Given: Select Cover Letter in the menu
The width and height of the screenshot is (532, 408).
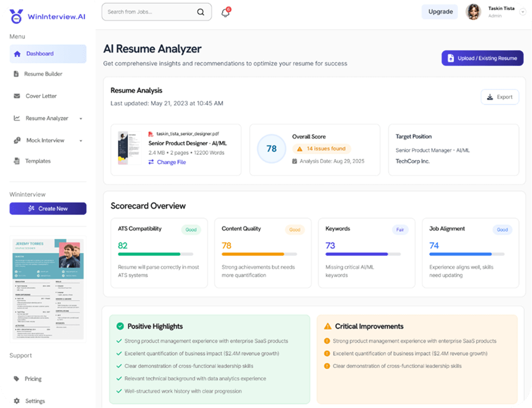Looking at the screenshot, I should 41,96.
